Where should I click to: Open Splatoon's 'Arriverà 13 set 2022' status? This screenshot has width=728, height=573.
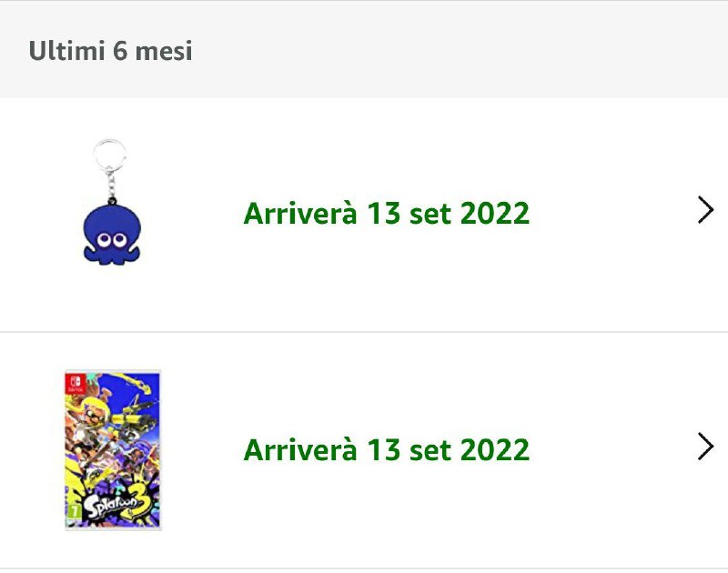386,449
